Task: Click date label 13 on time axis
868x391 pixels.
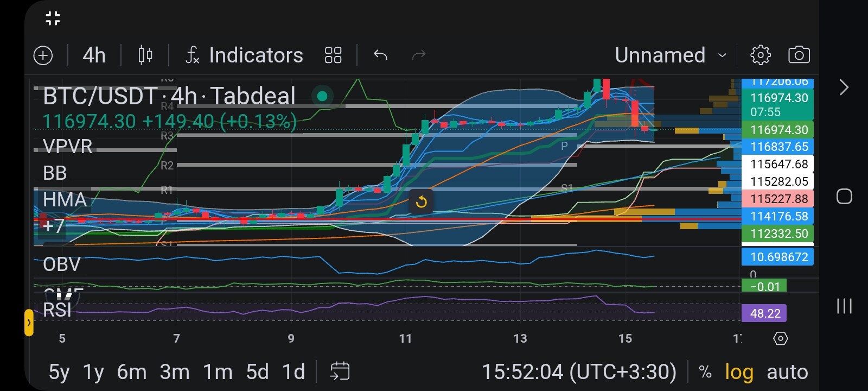Action: point(520,338)
